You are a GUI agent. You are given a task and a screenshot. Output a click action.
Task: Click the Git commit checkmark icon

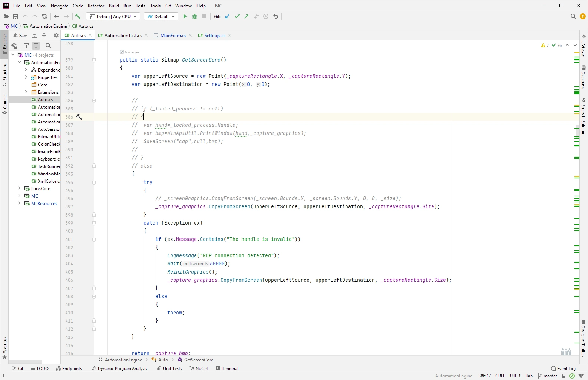pyautogui.click(x=237, y=16)
